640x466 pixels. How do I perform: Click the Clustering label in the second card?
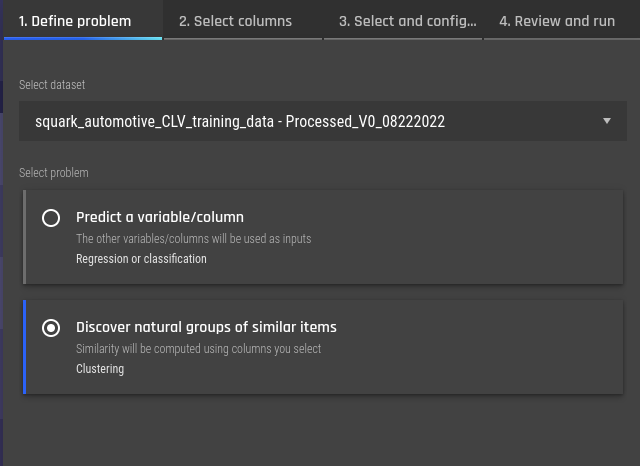point(100,369)
